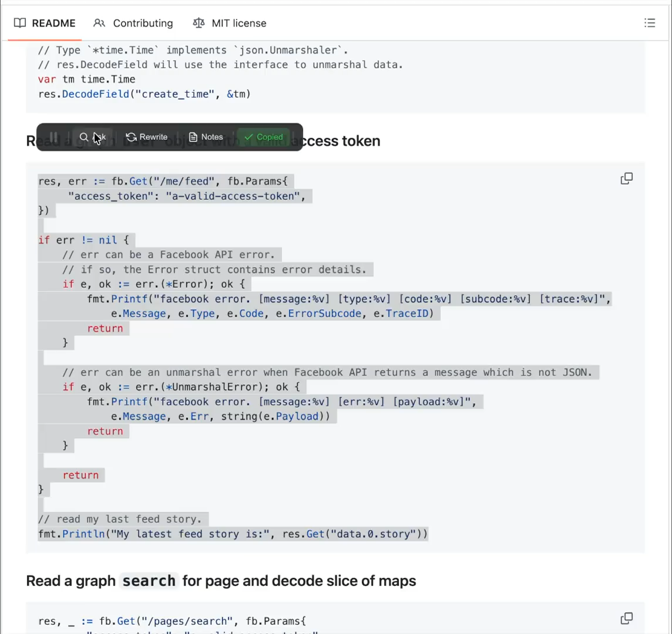Open Notes from the floating toolbar

click(206, 137)
